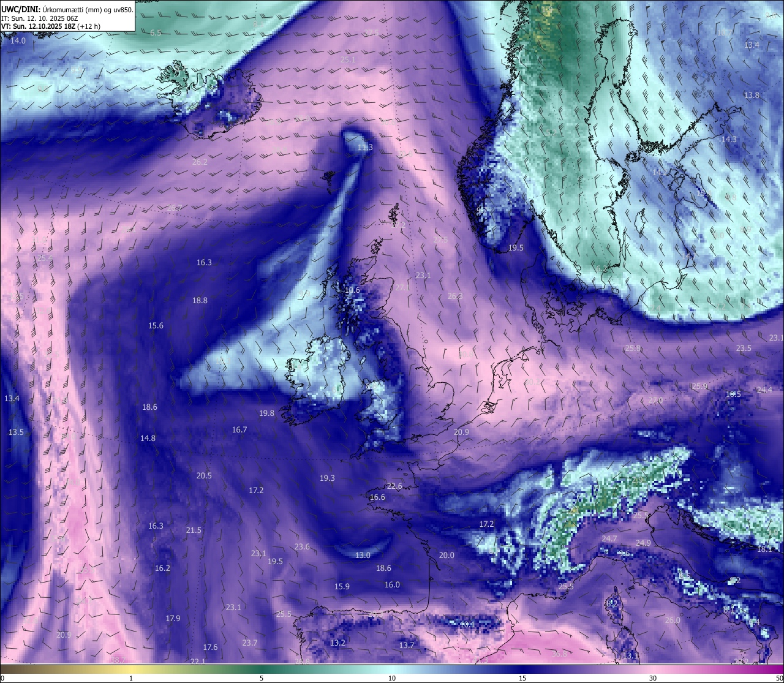Click the 25.1 value north of Iceland
This screenshot has width=784, height=683.
tap(348, 59)
